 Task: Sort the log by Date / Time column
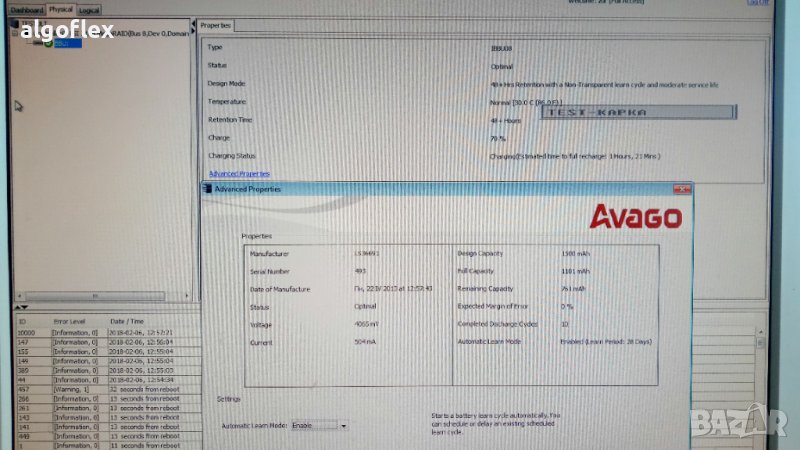[128, 320]
